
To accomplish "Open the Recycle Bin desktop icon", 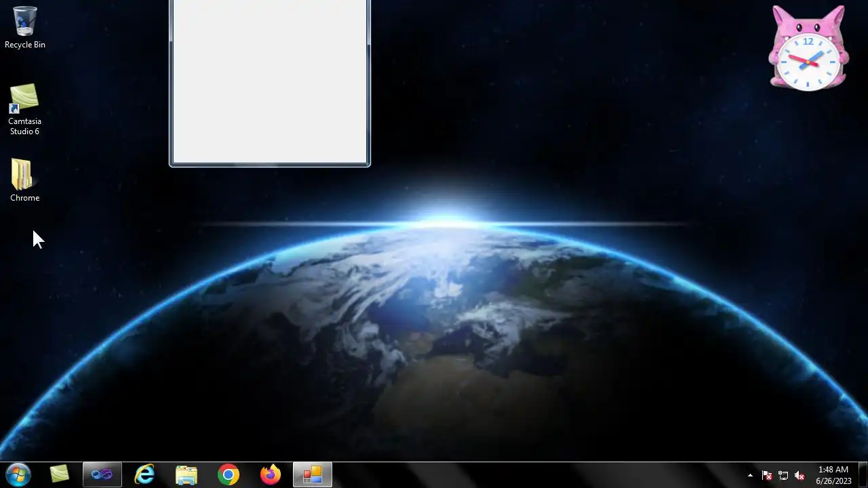I will (25, 27).
